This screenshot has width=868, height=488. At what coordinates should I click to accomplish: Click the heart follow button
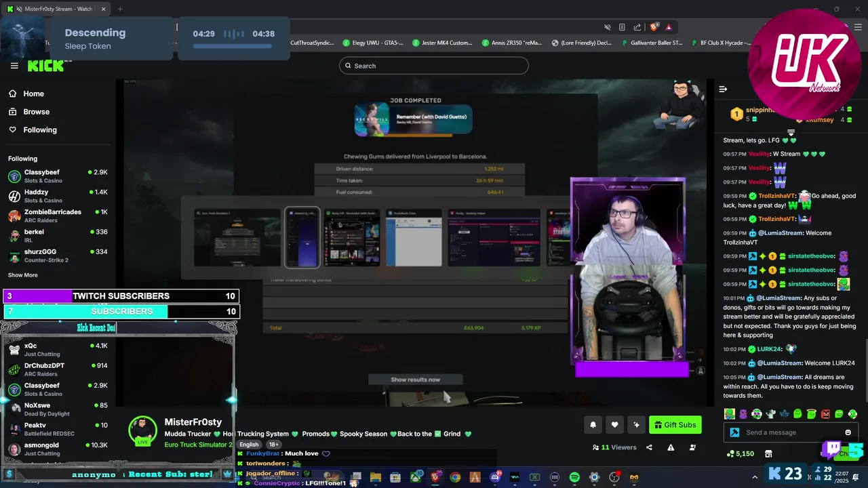pyautogui.click(x=614, y=425)
